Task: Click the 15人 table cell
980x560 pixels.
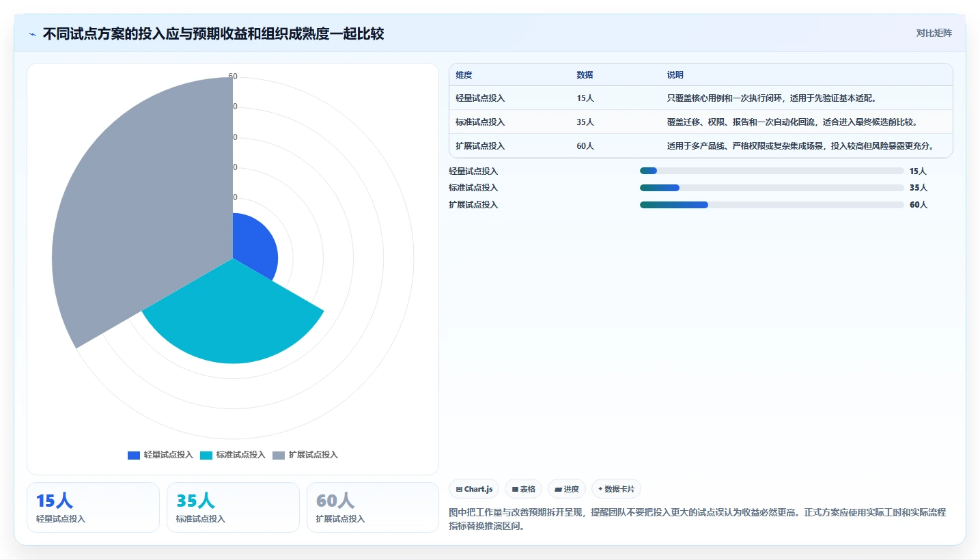Action: pyautogui.click(x=585, y=98)
